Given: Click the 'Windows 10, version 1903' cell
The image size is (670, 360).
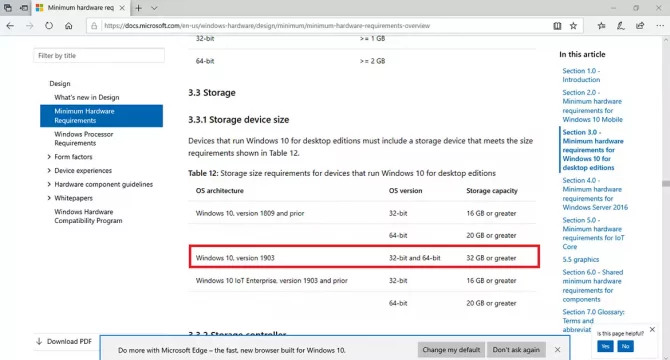Looking at the screenshot, I should [x=235, y=258].
